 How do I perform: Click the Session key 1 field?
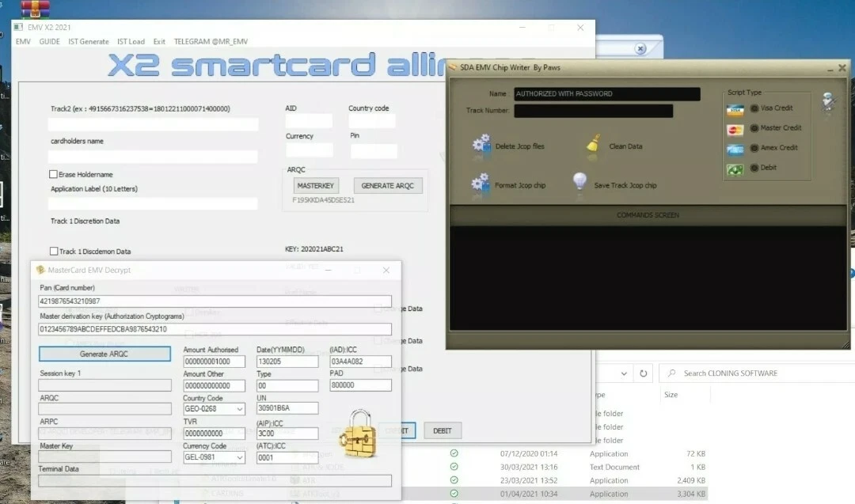click(104, 385)
